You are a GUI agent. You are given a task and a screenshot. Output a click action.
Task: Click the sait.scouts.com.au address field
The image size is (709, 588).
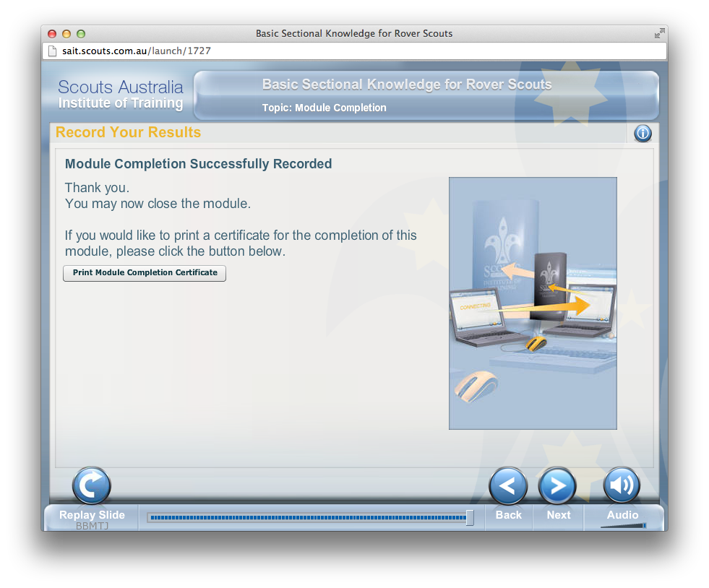coord(354,51)
